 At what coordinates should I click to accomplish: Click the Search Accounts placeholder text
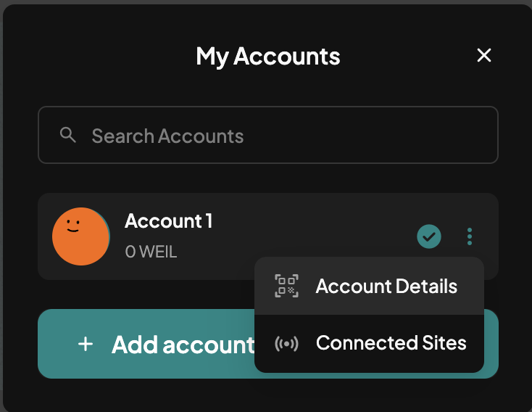coord(167,136)
